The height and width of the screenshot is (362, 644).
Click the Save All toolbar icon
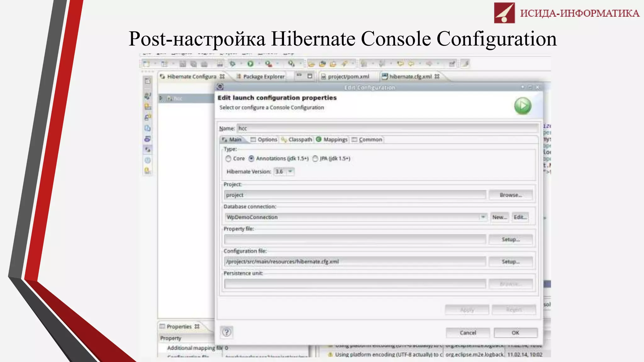tap(193, 64)
